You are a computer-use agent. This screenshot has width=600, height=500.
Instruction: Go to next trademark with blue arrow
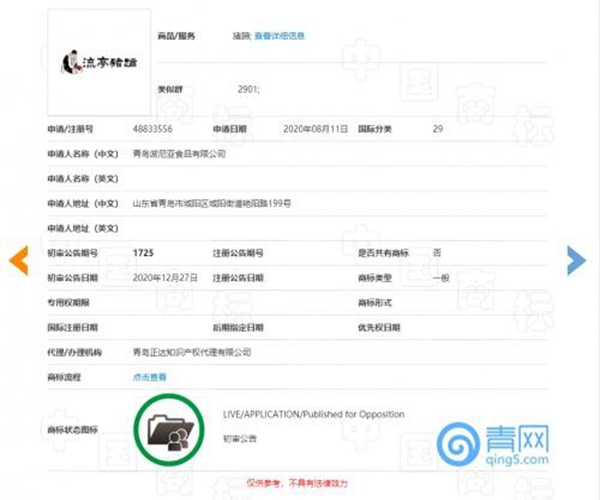click(576, 261)
